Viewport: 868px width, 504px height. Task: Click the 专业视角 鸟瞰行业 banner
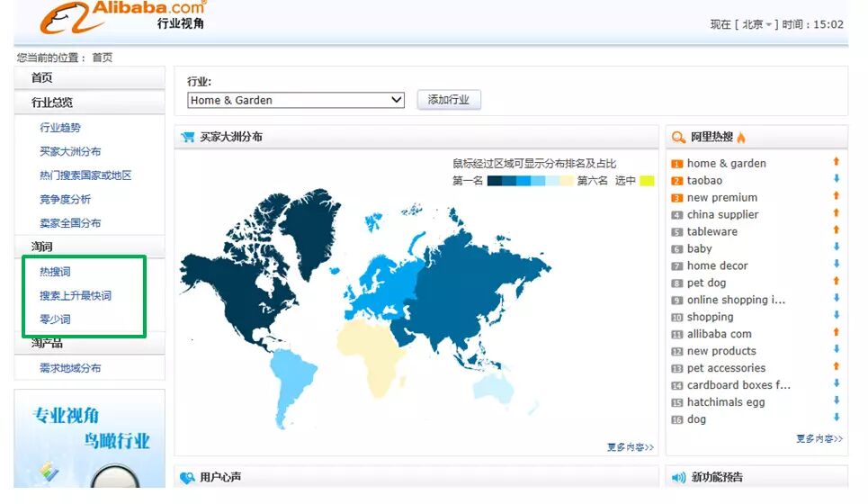tap(90, 438)
